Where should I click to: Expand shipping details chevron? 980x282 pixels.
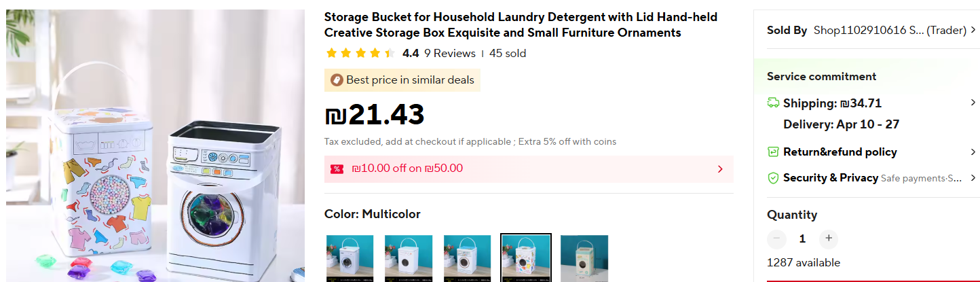click(973, 103)
